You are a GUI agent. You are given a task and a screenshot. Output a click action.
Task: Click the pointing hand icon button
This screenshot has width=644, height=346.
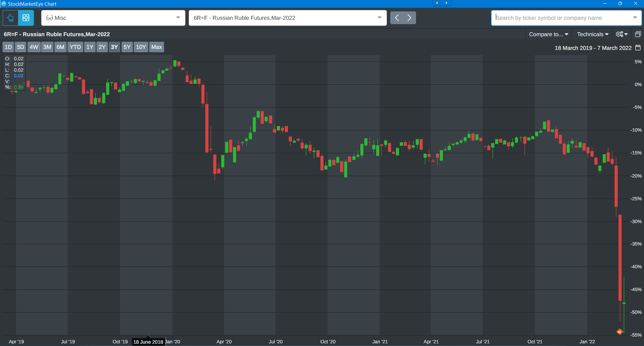tap(10, 18)
